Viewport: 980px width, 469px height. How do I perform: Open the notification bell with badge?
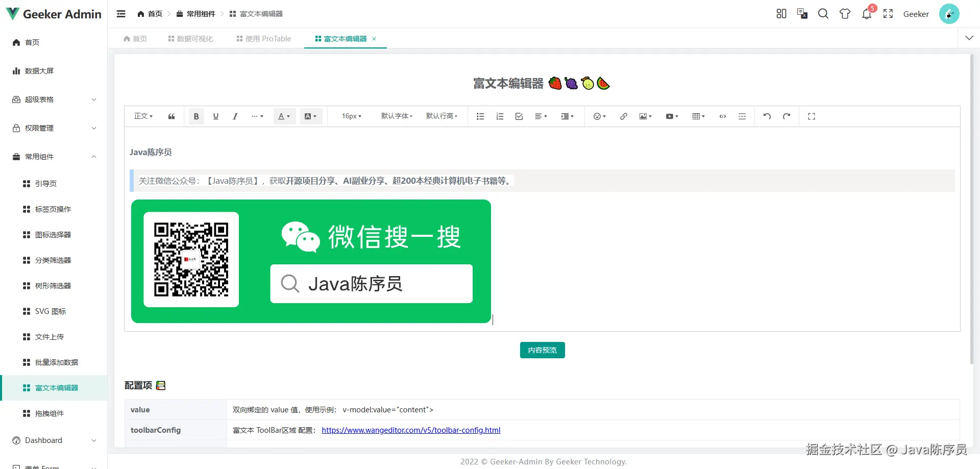pos(867,14)
